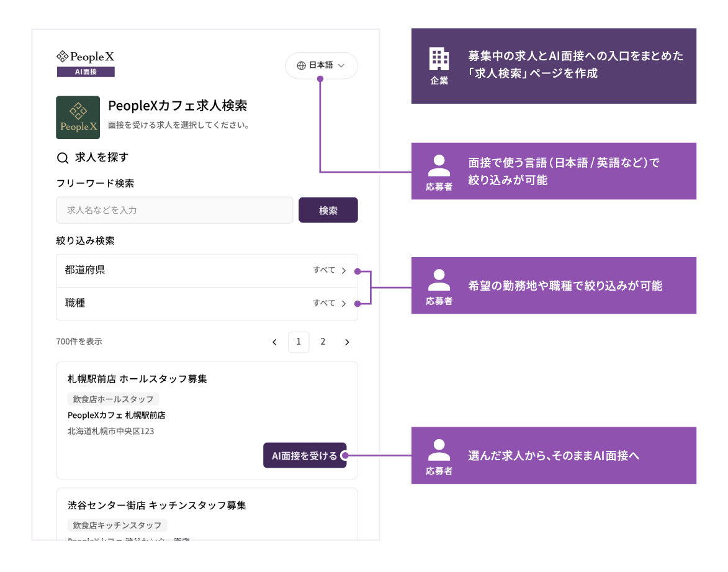Image resolution: width=728 pixels, height=572 pixels.
Task: Click the green PeopleX cafe thumbnail
Action: pos(78,117)
